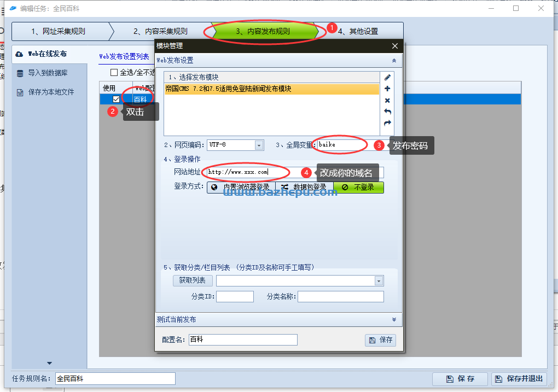Collapse the Web发布设置 section
This screenshot has height=392, width=558.
(394, 61)
